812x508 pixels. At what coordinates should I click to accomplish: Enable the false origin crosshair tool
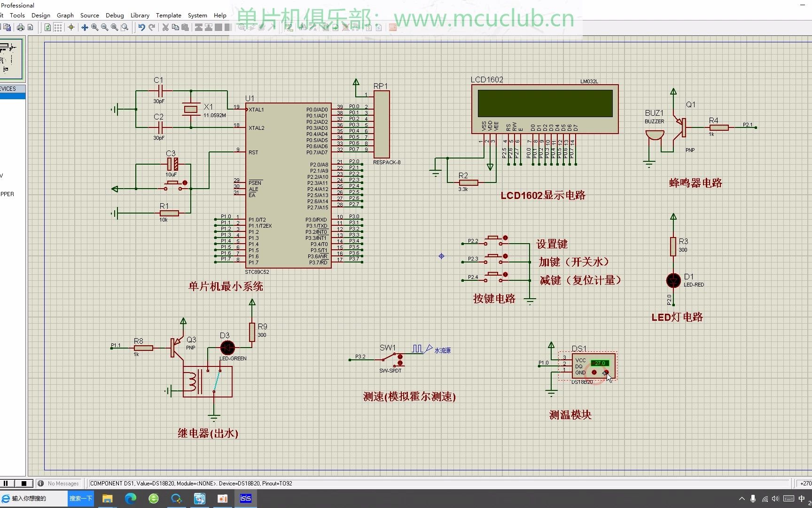point(71,27)
